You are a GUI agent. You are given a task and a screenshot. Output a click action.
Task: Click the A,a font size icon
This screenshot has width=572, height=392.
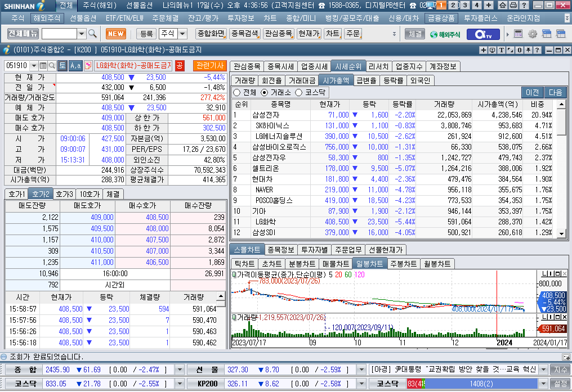75,66
